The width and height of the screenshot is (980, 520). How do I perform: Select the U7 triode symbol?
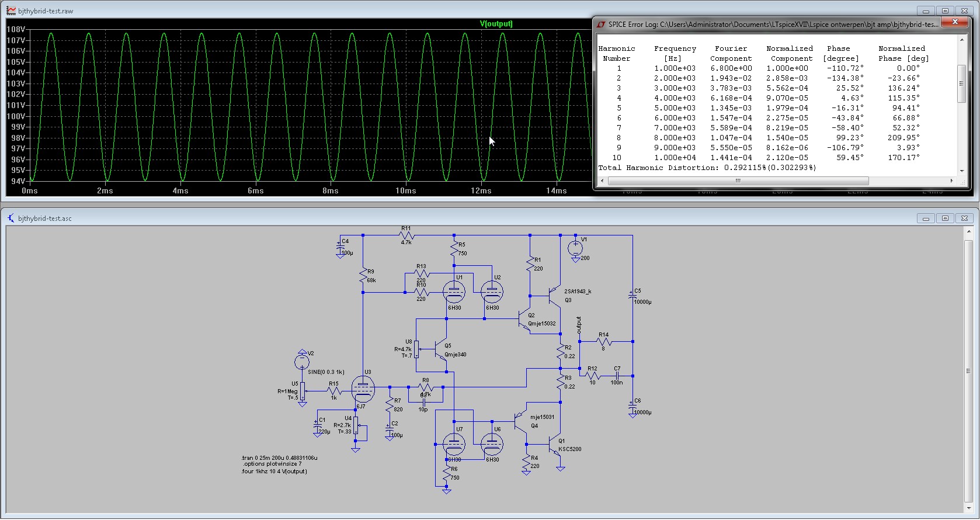pos(454,445)
